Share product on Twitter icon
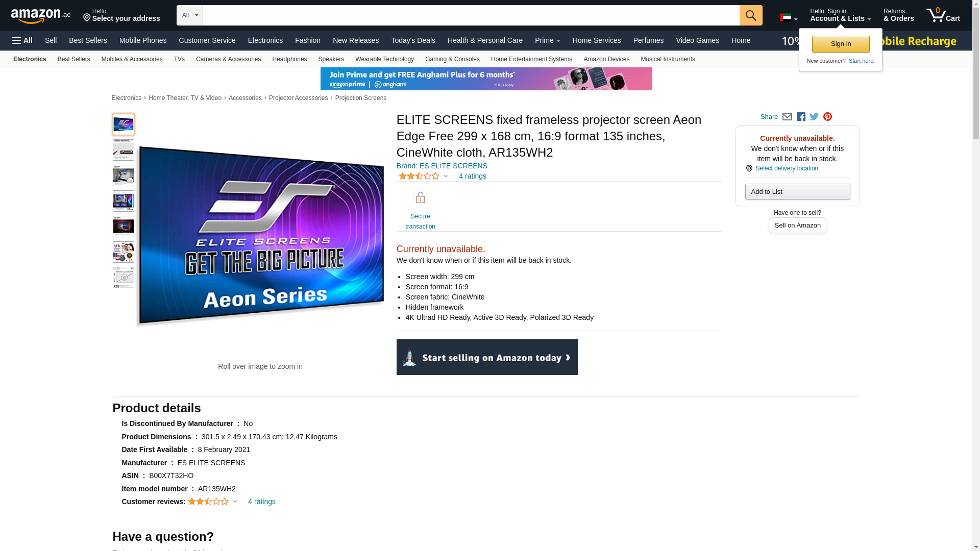 814,117
